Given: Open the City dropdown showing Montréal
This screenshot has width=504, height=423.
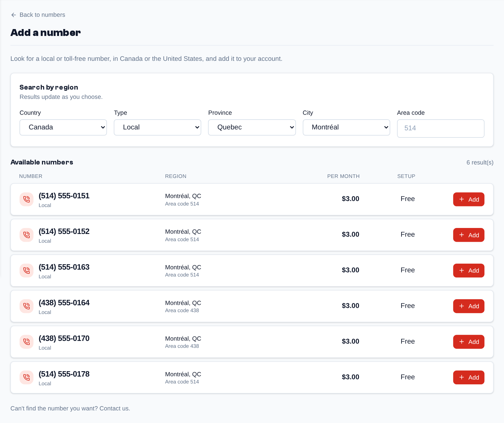Looking at the screenshot, I should [x=346, y=127].
